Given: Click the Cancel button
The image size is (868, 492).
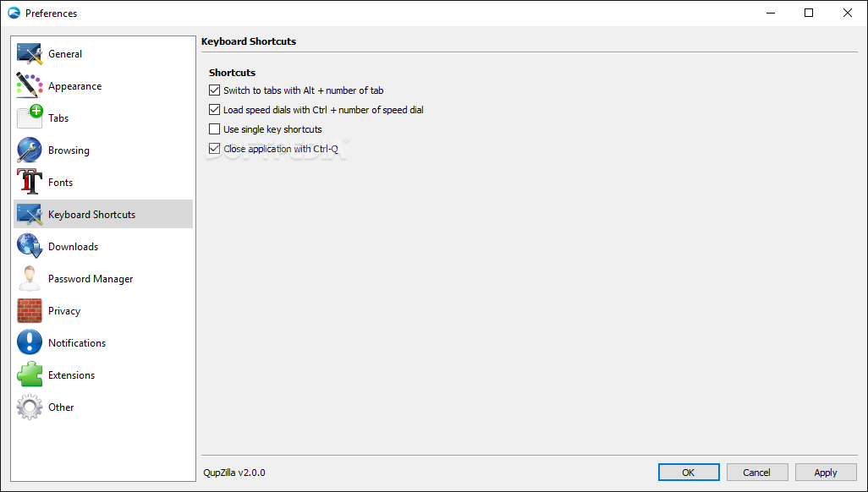Looking at the screenshot, I should pos(756,472).
